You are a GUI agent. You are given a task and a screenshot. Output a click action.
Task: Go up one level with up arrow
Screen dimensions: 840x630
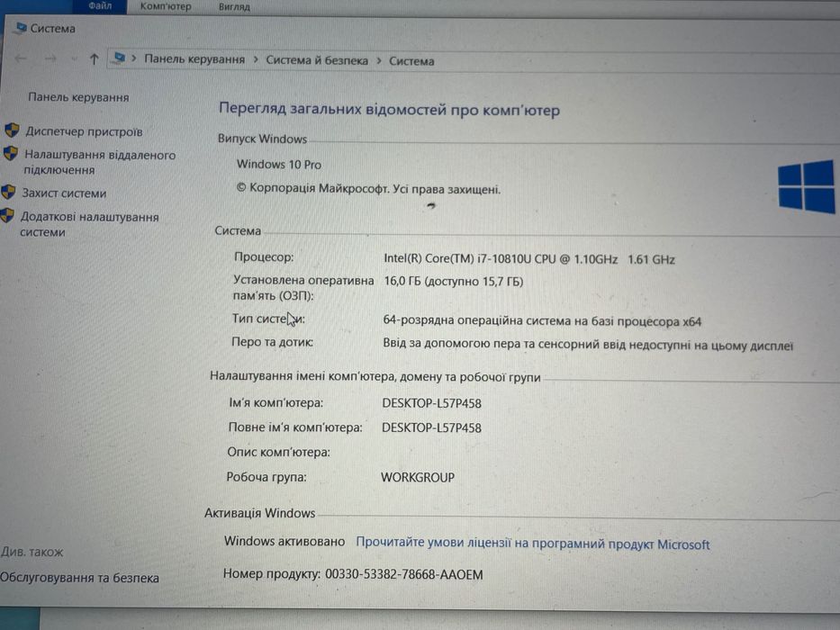point(95,58)
